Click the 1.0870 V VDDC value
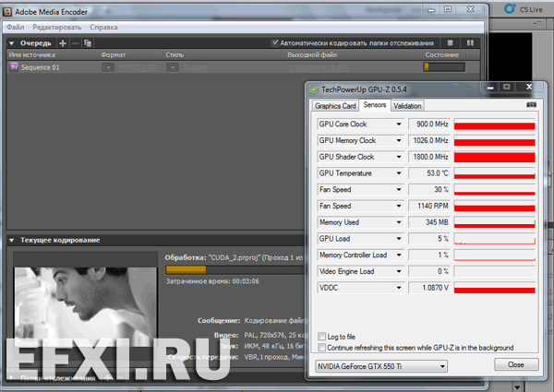 point(429,288)
